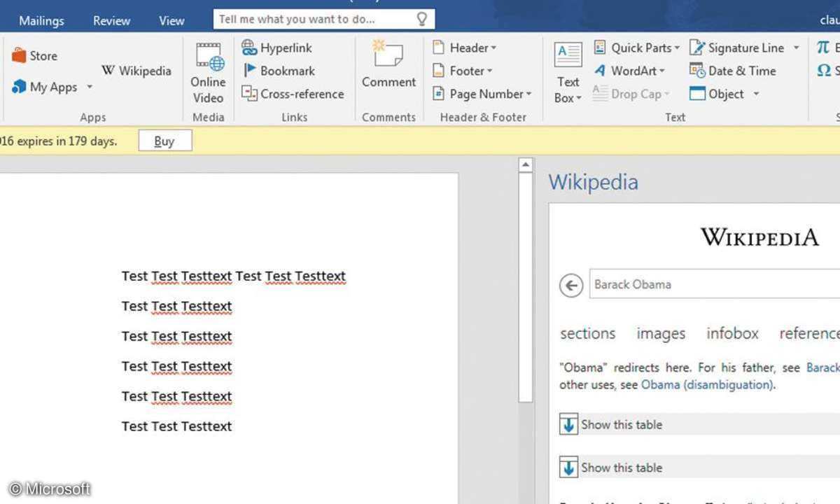Viewport: 840px width, 504px height.
Task: Switch to the Review tab
Action: (112, 20)
